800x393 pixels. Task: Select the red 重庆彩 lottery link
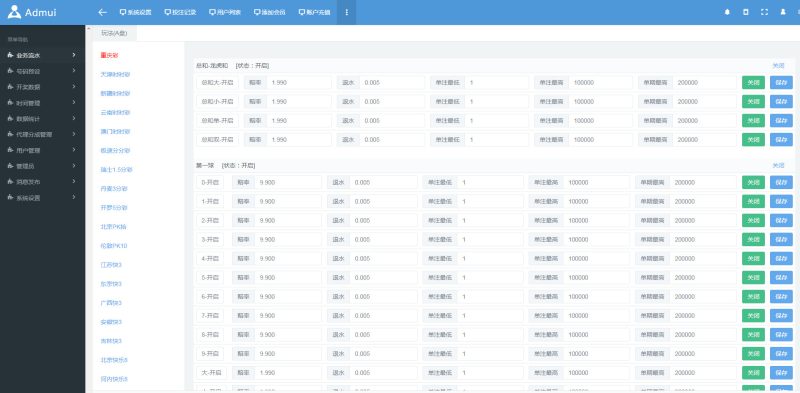[x=109, y=55]
